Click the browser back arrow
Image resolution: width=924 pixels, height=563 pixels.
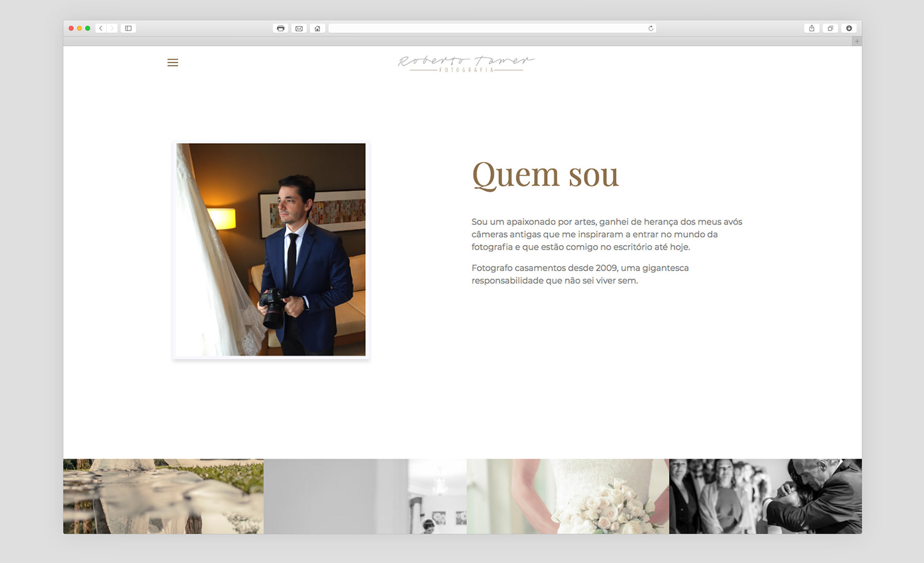click(x=101, y=28)
